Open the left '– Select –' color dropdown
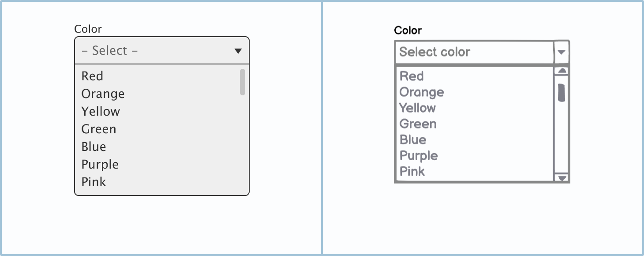This screenshot has height=256, width=644. click(x=154, y=51)
